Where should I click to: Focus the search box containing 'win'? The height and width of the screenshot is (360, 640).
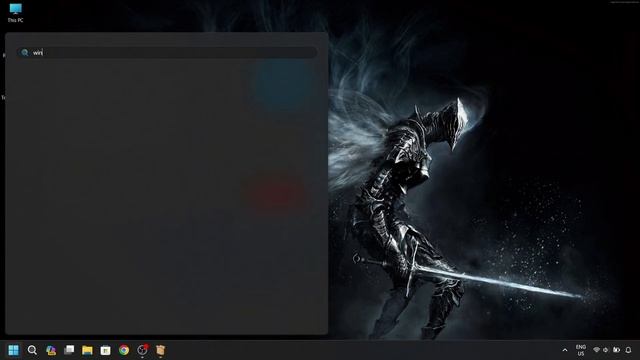tap(167, 52)
